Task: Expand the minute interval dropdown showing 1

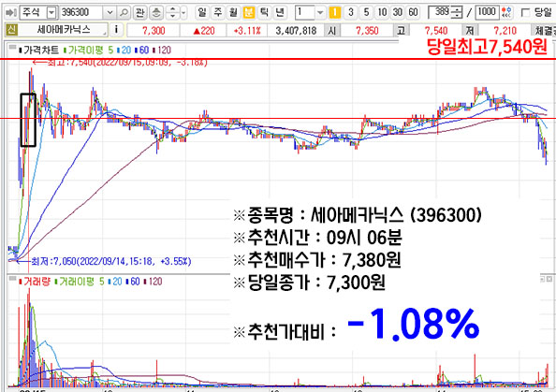Action: point(320,13)
